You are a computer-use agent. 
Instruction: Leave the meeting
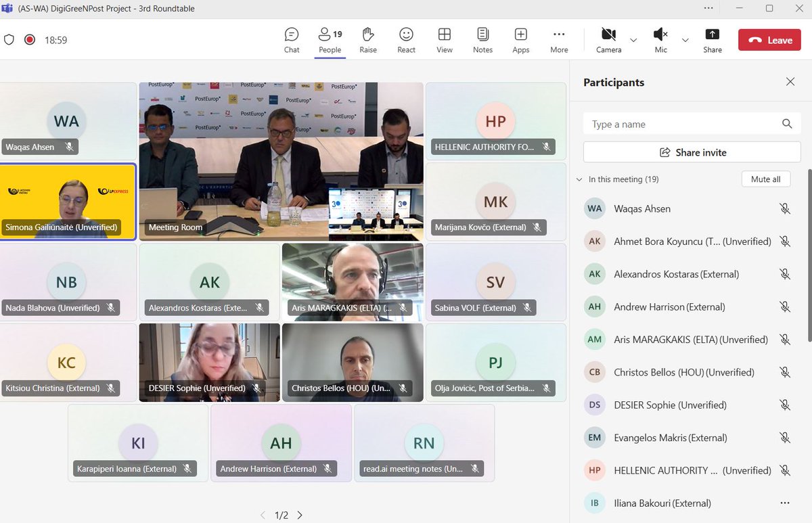click(x=769, y=40)
